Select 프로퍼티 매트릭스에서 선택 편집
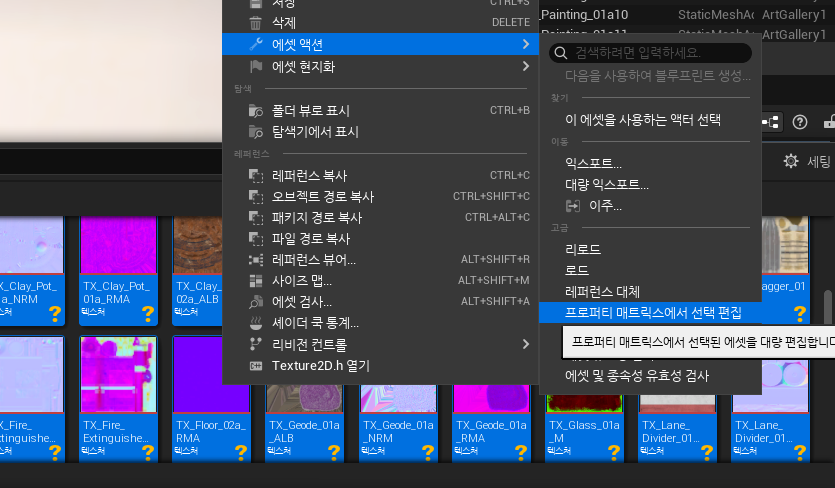This screenshot has width=835, height=488. click(650, 313)
